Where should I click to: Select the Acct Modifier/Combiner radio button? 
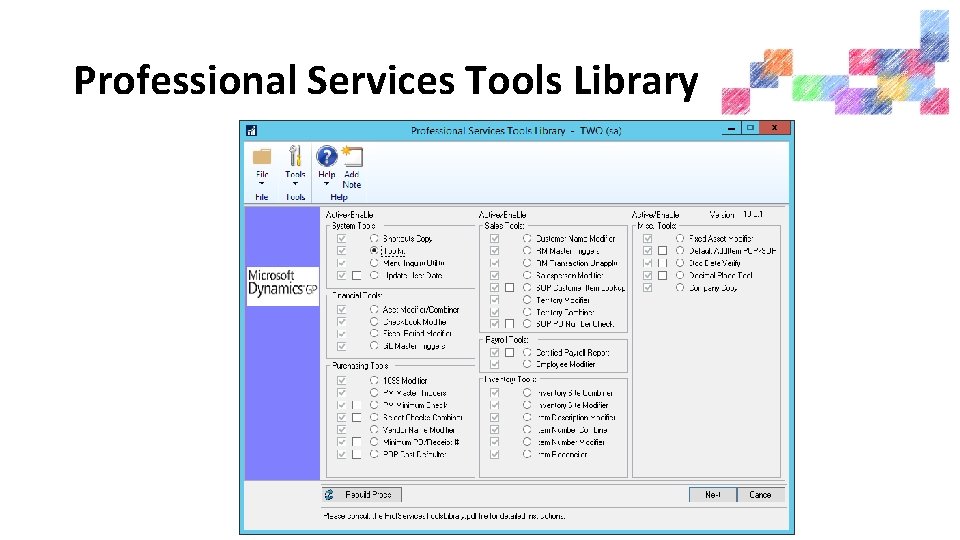[374, 309]
